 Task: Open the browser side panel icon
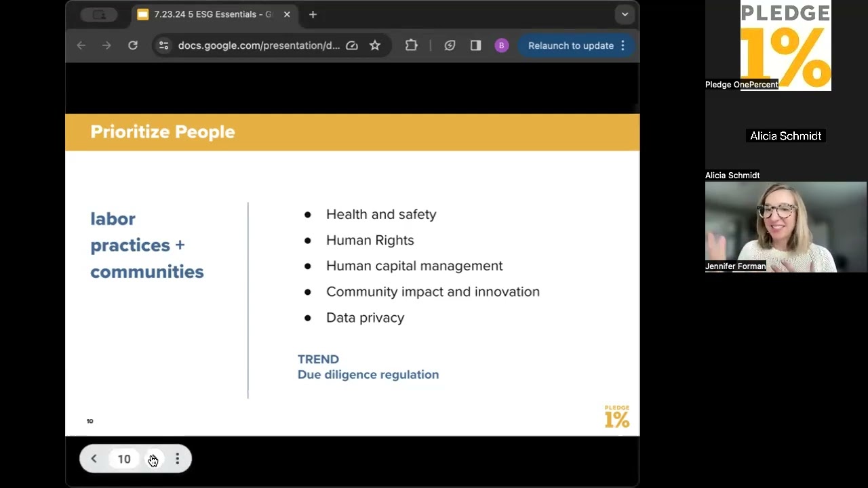475,45
